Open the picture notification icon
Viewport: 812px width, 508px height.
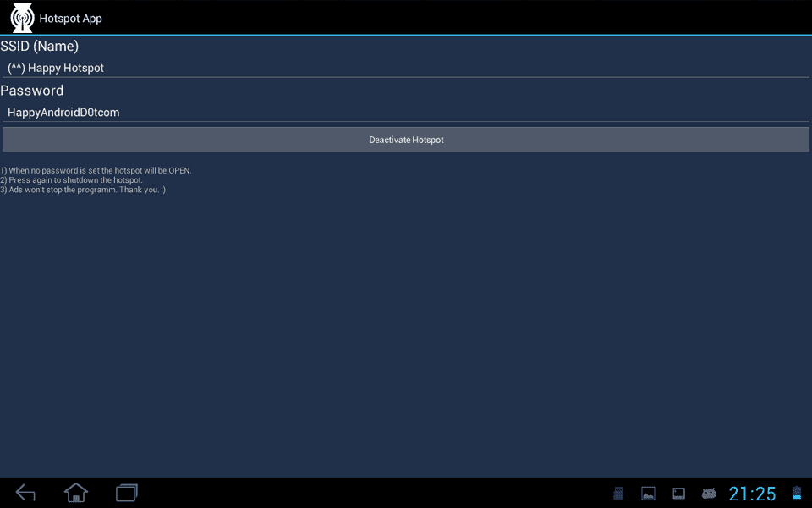click(649, 493)
